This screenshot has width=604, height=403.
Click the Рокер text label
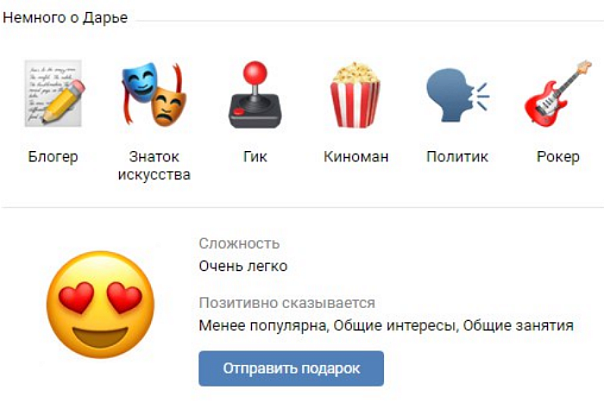click(558, 157)
